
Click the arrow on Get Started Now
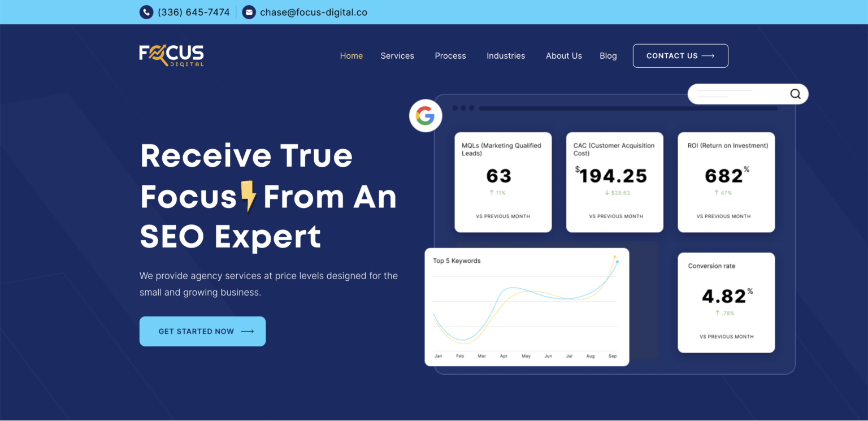coord(248,332)
